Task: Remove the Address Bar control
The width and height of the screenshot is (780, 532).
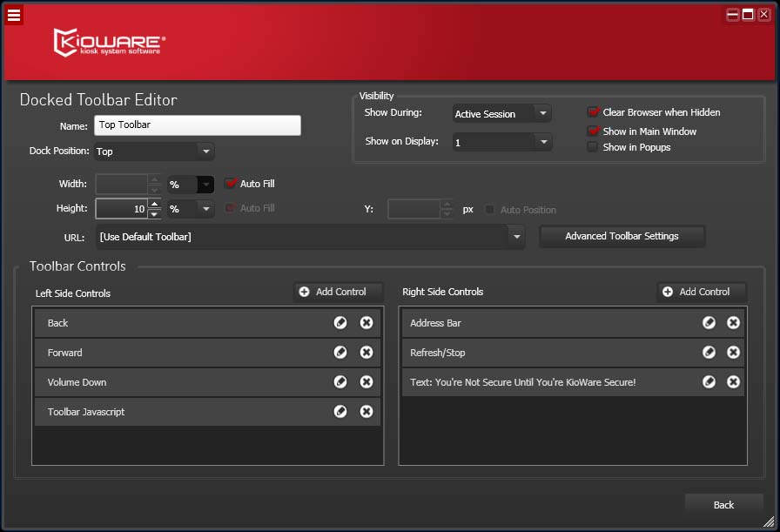Action: click(733, 322)
